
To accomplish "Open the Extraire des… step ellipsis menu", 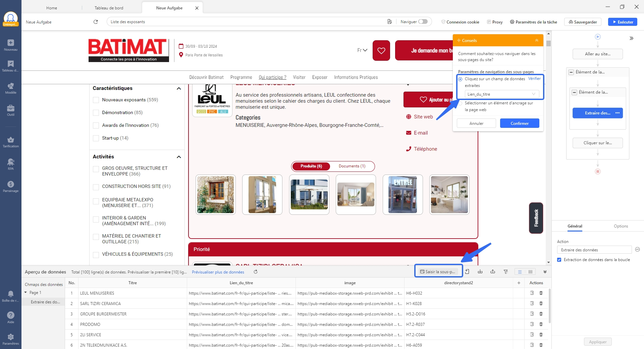I will pos(618,113).
